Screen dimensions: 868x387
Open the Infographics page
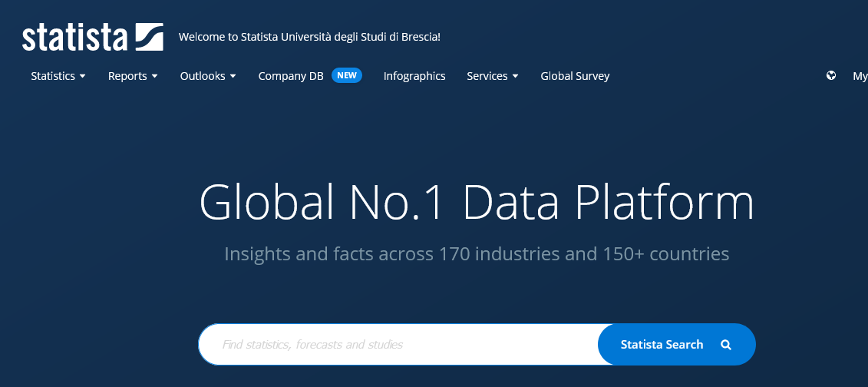pos(414,76)
